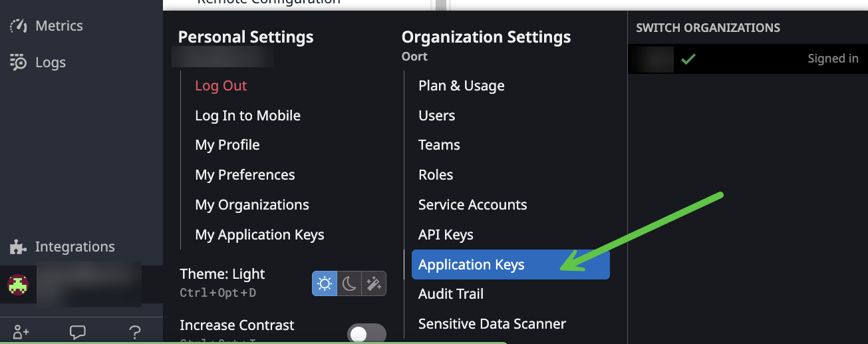Image resolution: width=868 pixels, height=344 pixels.
Task: Click the invite user icon
Action: [x=21, y=332]
